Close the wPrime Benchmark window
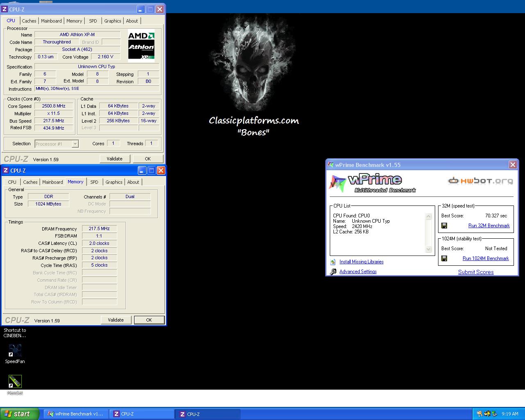The height and width of the screenshot is (420, 525). coord(513,164)
